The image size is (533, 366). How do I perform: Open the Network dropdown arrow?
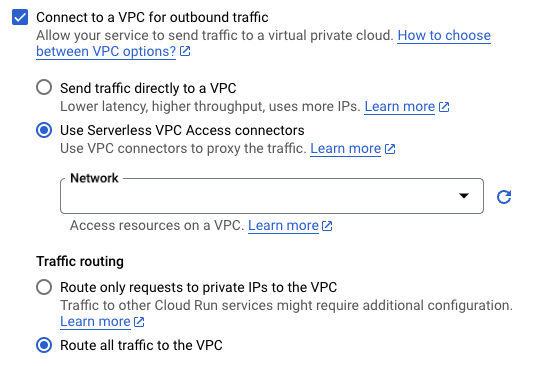(464, 195)
